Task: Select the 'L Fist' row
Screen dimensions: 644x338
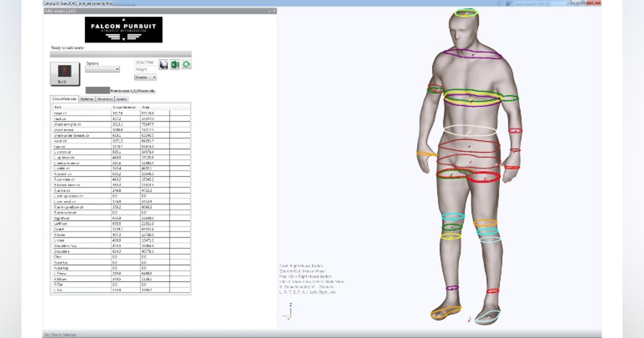Action: (121, 290)
